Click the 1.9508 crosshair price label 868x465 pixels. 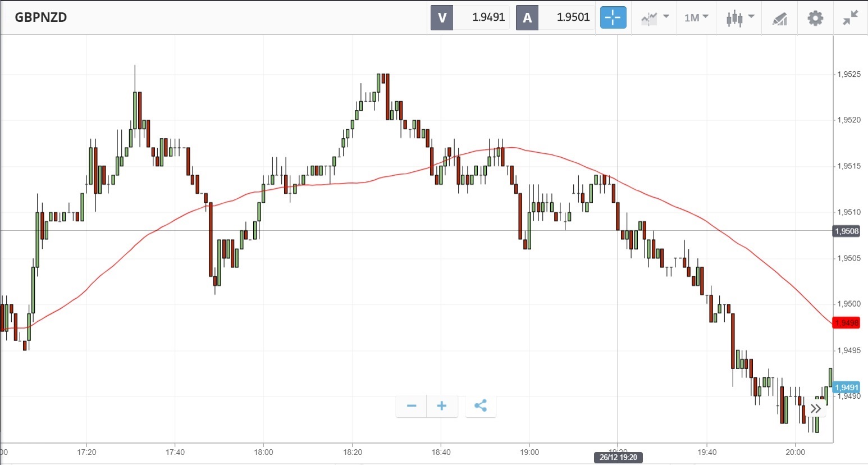846,231
